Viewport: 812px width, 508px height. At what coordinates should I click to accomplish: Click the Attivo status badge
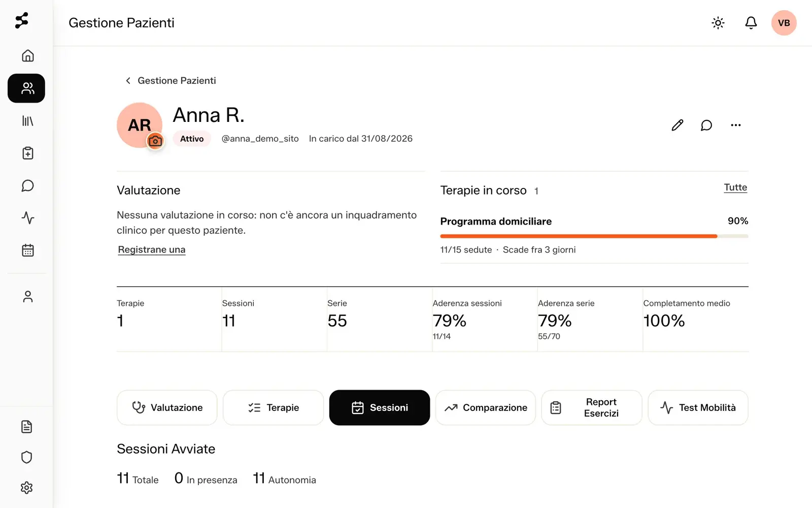tap(192, 139)
